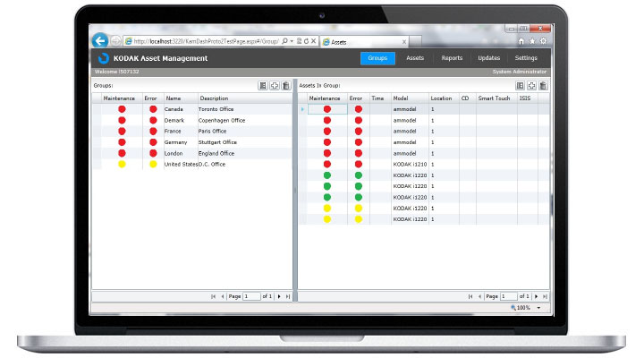The width and height of the screenshot is (644, 358).
Task: Open address bar autocomplete dropdown arrow
Action: 292,41
